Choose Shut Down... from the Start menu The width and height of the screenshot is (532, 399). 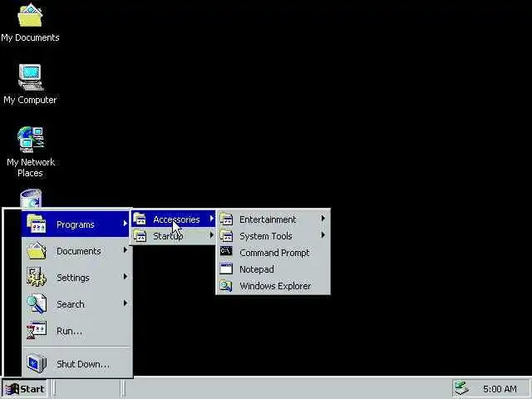tap(76, 363)
